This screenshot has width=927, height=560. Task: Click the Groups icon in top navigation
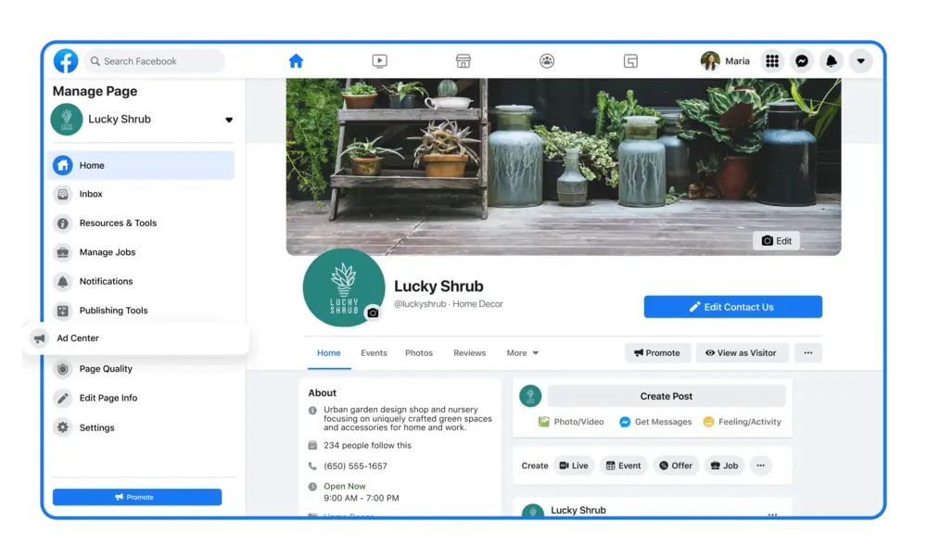click(546, 60)
